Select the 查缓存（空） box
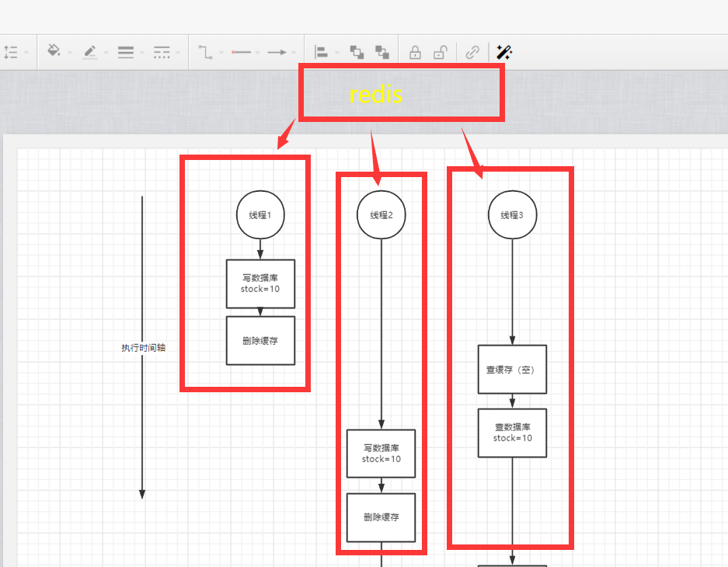Screen dimensions: 728x567 (512, 370)
